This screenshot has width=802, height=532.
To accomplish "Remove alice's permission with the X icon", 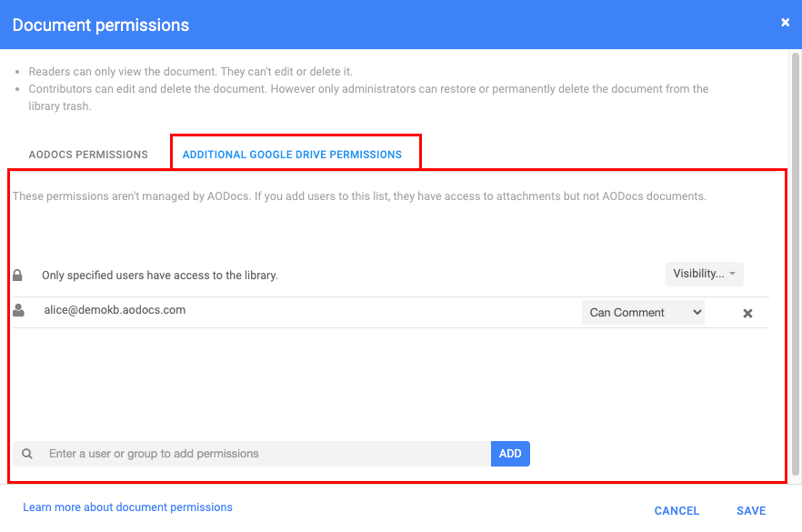I will [747, 313].
